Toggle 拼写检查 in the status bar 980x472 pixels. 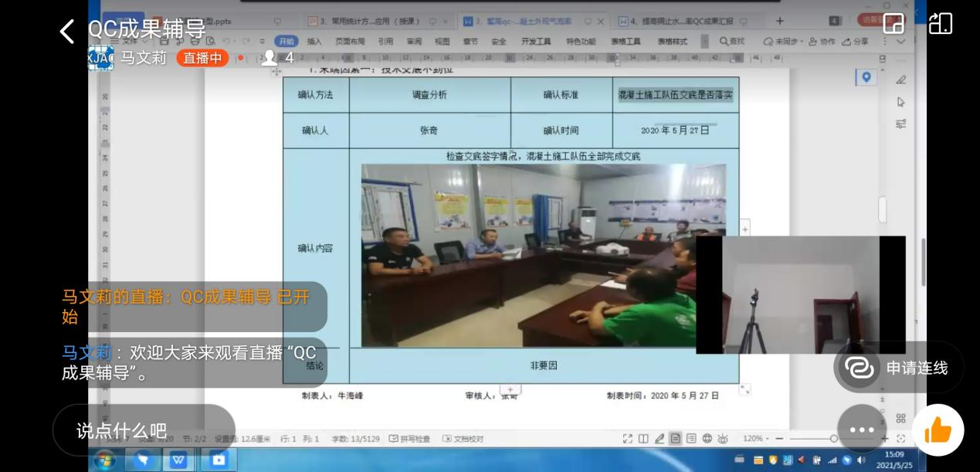[x=410, y=439]
